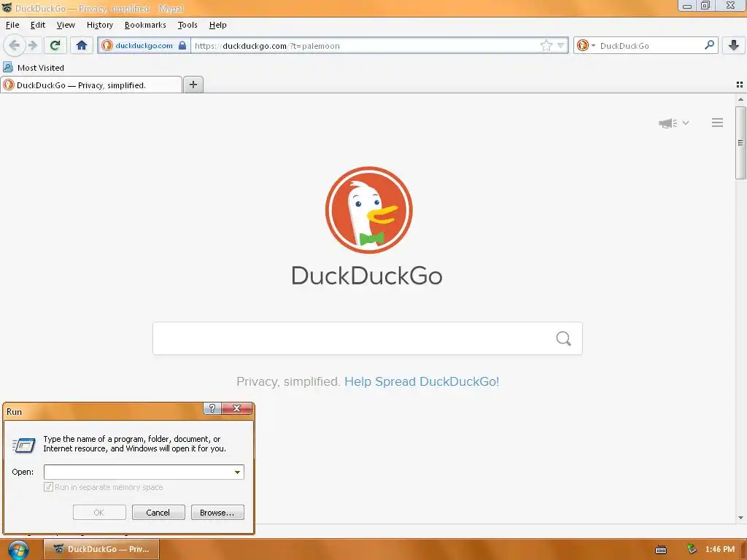
Task: Click the Run dialog help question button
Action: (x=212, y=408)
